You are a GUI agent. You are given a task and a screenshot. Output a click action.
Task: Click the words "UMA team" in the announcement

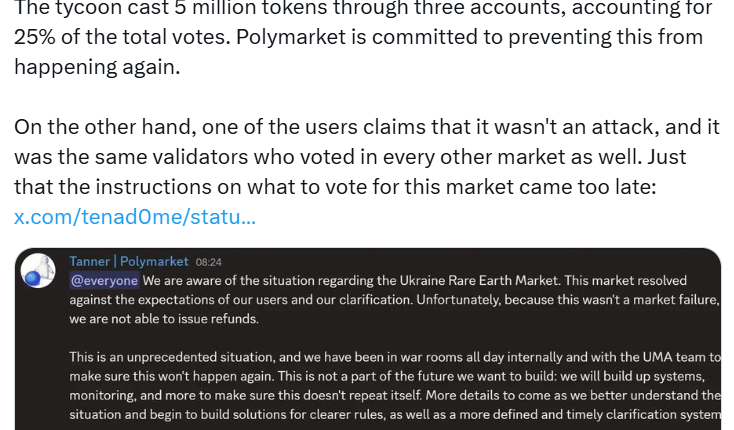click(x=671, y=357)
